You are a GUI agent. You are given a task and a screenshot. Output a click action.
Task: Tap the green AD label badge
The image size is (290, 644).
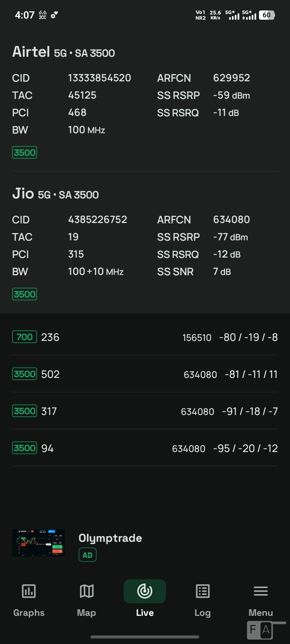[x=87, y=555]
